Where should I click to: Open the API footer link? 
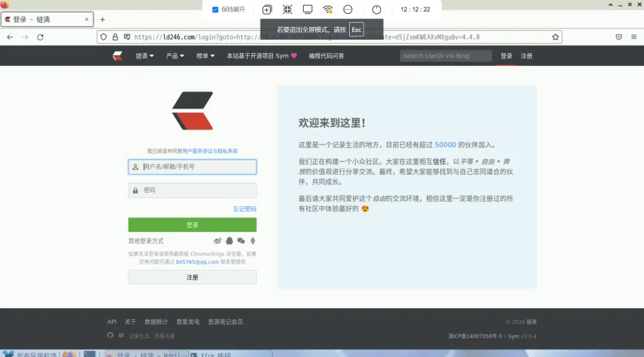(112, 322)
